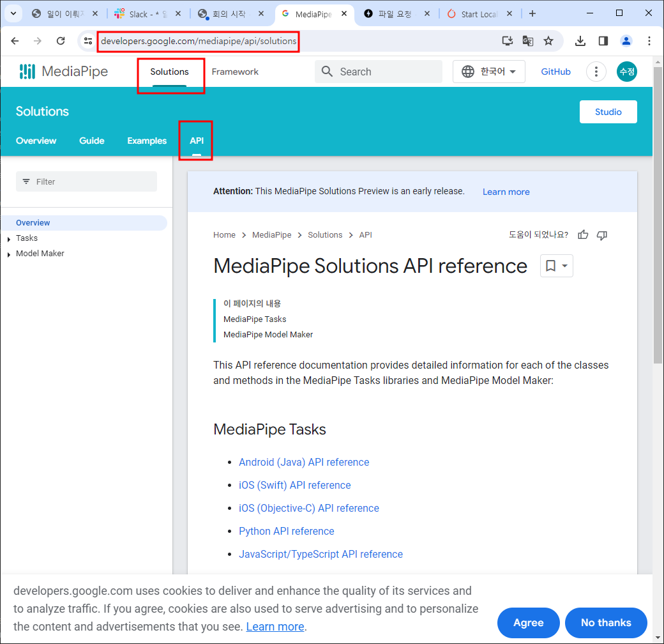
Task: Click the site Search field
Action: coord(379,72)
